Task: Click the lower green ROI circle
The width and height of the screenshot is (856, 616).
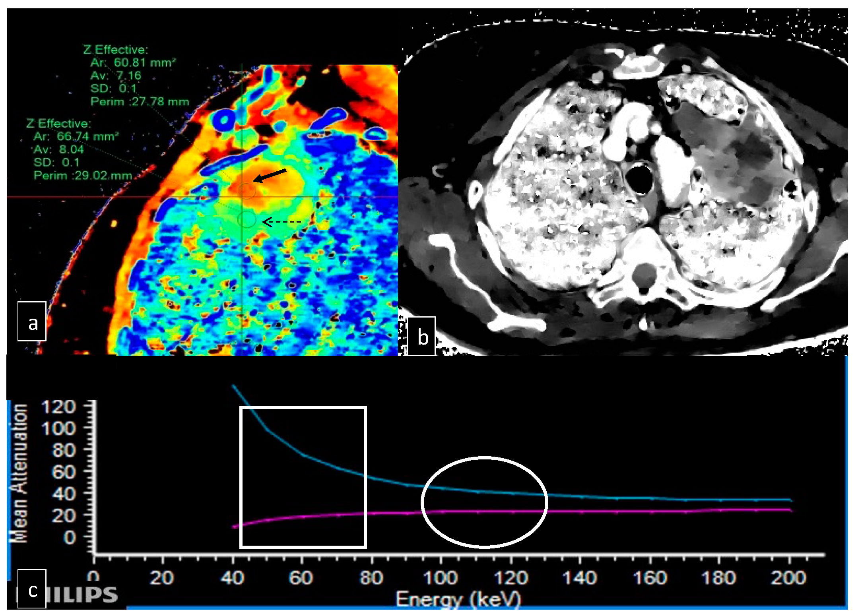Action: point(247,219)
